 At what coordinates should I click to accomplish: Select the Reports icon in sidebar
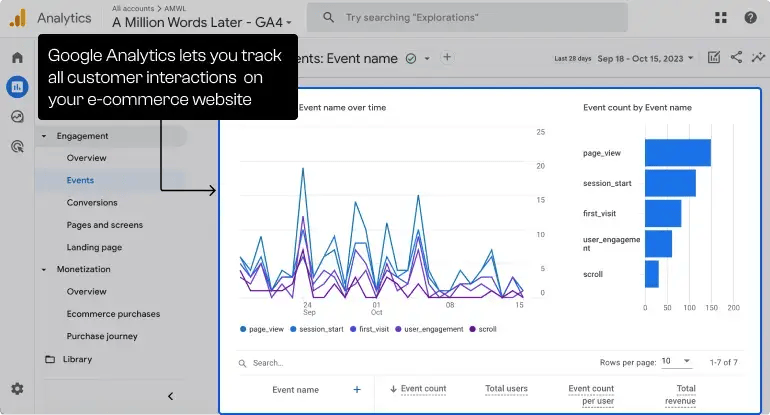(17, 87)
